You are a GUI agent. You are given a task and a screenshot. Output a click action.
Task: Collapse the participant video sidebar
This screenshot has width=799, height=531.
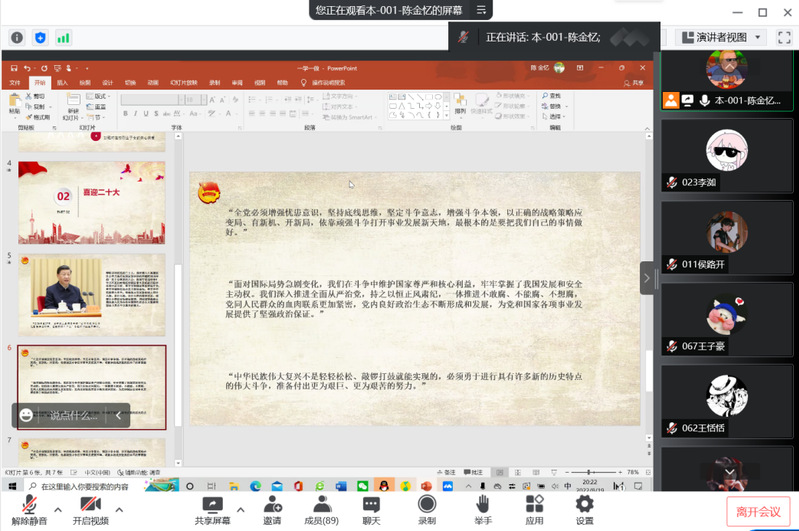point(647,278)
